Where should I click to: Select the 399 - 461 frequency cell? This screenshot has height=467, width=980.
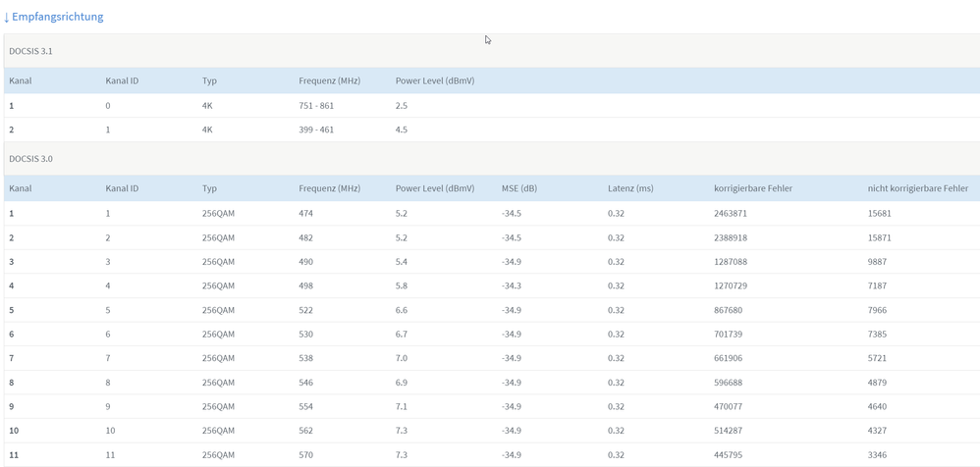316,130
